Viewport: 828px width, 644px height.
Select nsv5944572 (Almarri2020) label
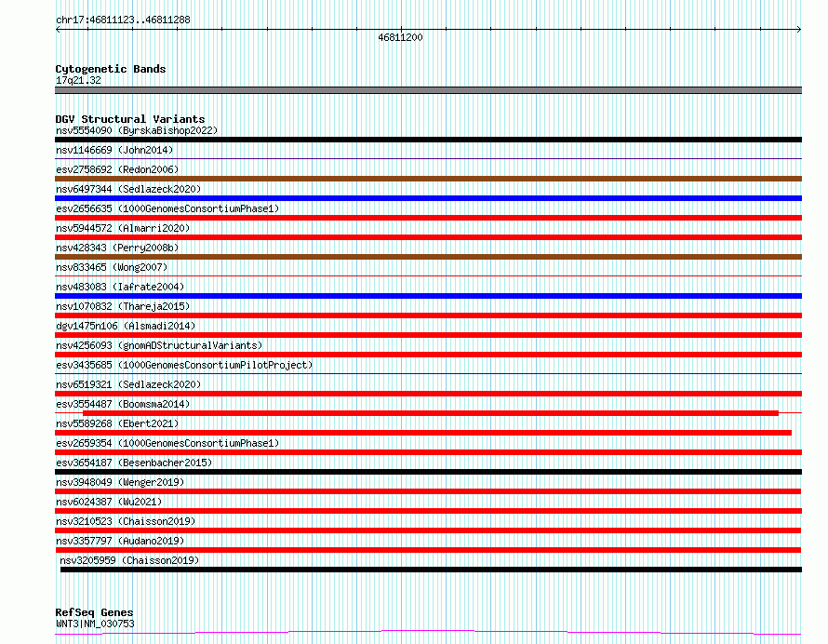(123, 228)
